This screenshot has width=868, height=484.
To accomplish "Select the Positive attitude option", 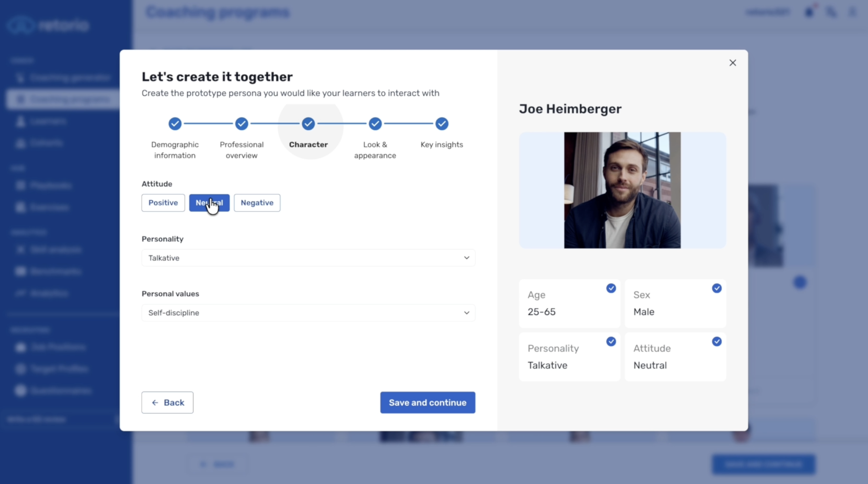I will (163, 202).
